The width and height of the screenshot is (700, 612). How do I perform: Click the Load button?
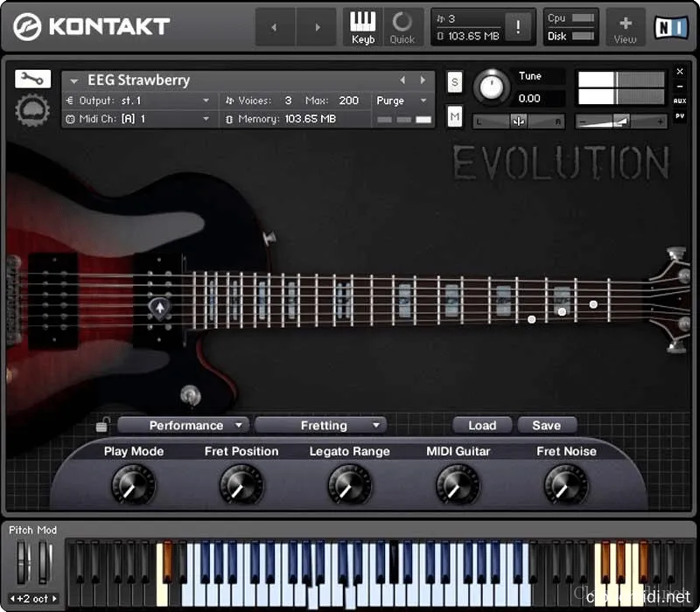[482, 426]
